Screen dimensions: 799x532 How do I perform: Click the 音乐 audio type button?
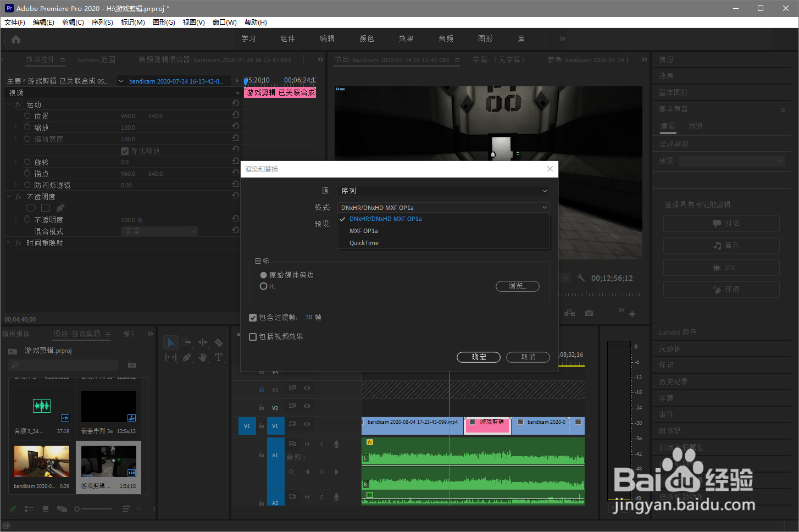click(721, 246)
